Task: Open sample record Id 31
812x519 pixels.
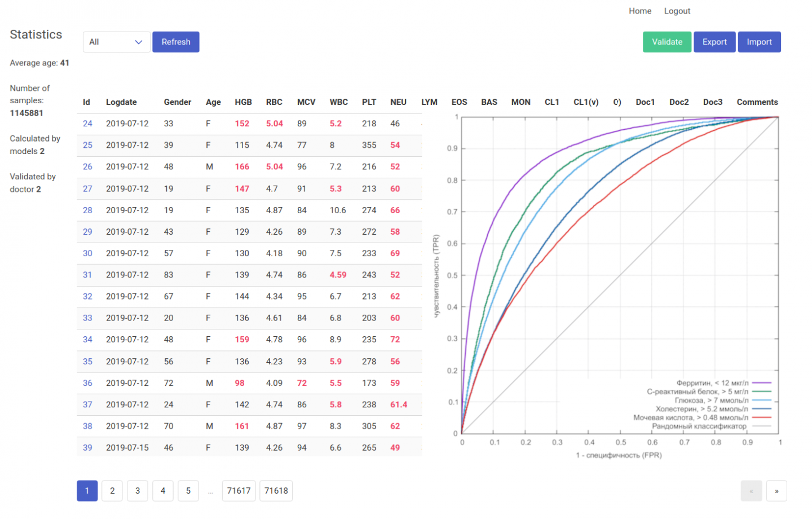Action: [87, 275]
